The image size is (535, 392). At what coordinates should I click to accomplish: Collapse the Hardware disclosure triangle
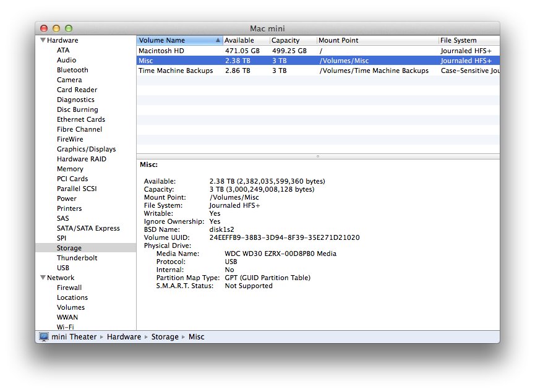[43, 40]
